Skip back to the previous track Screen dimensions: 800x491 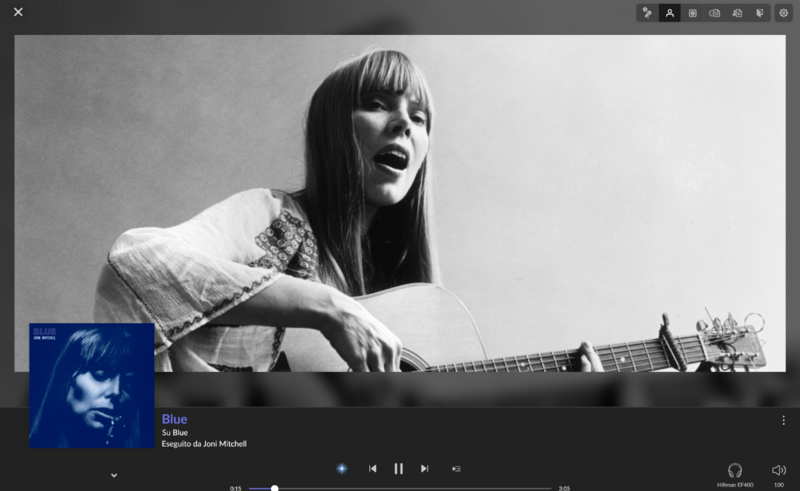coord(372,469)
